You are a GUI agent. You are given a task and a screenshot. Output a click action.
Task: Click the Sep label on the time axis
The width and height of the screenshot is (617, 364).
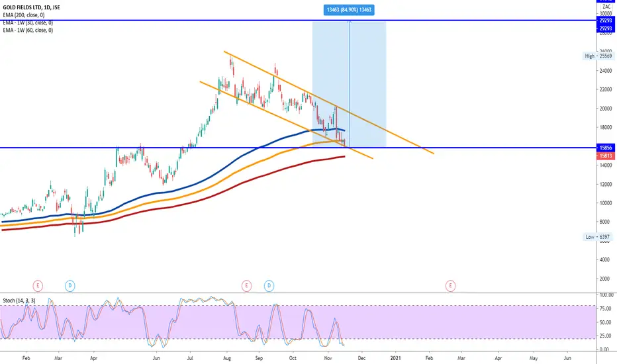pos(259,359)
